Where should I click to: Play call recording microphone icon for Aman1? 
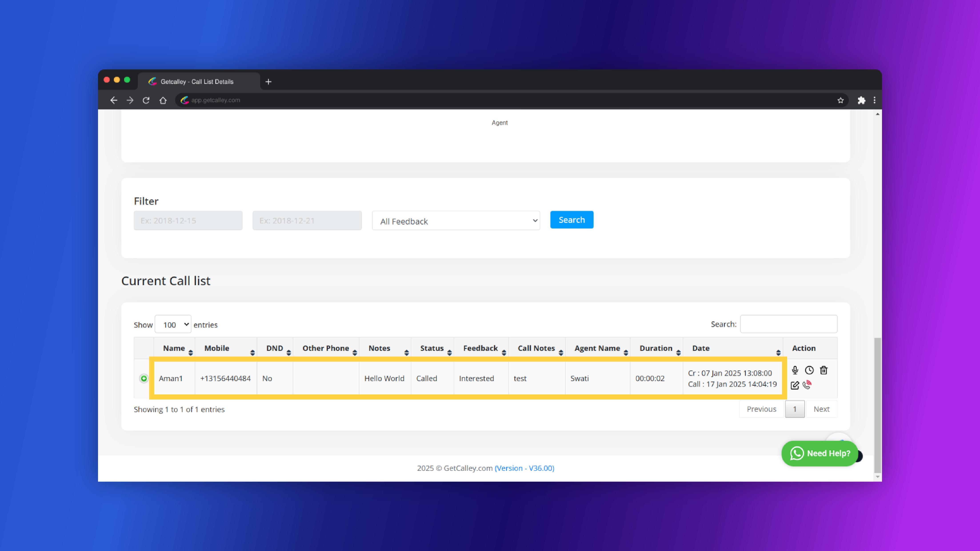click(795, 370)
